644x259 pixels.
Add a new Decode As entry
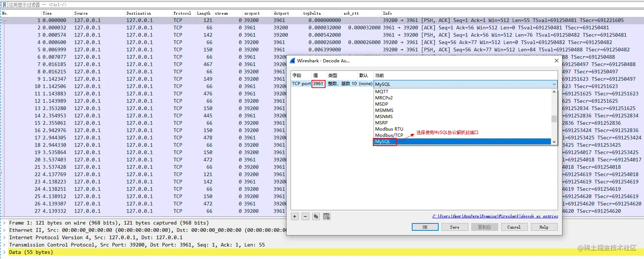[x=295, y=216]
